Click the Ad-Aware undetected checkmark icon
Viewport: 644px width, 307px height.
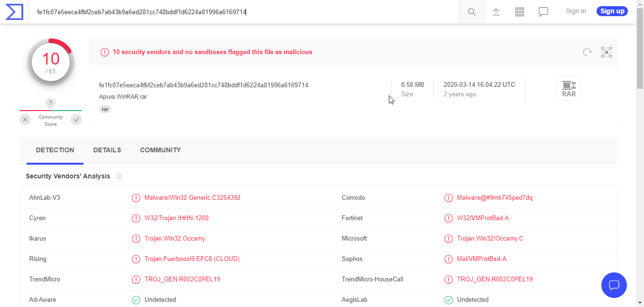tap(136, 300)
